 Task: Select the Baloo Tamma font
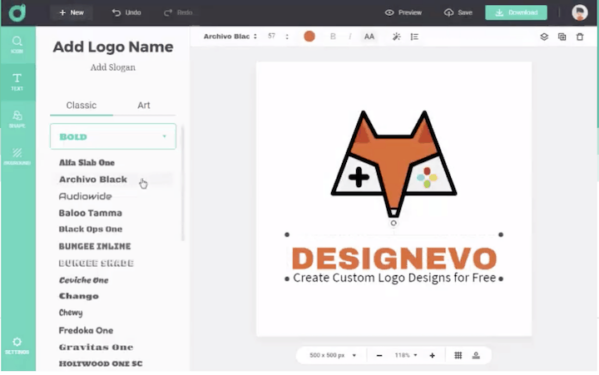[x=91, y=213]
